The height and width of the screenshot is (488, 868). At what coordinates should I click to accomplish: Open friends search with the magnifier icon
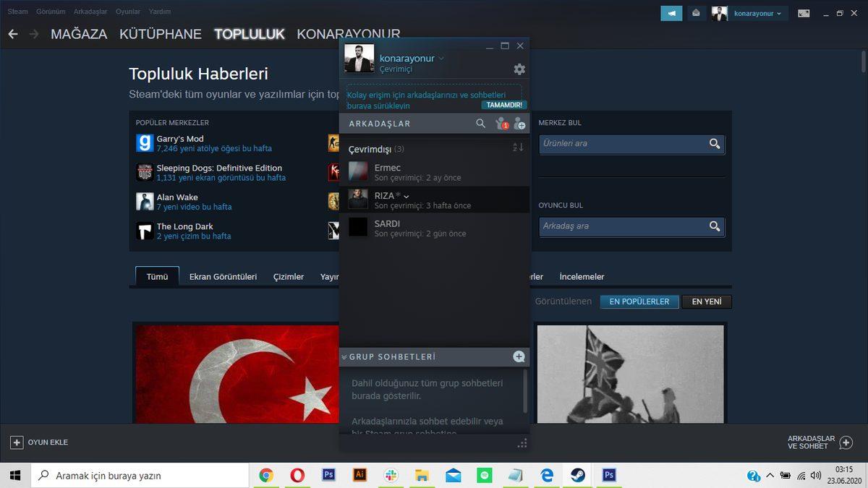[481, 124]
